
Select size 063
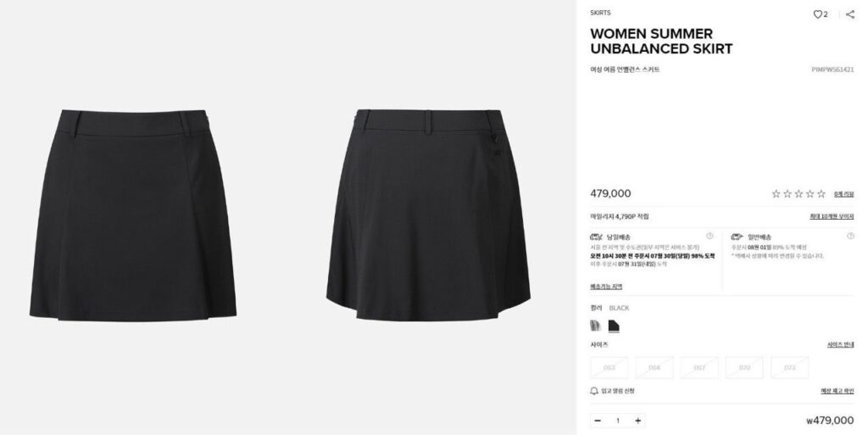tap(609, 367)
